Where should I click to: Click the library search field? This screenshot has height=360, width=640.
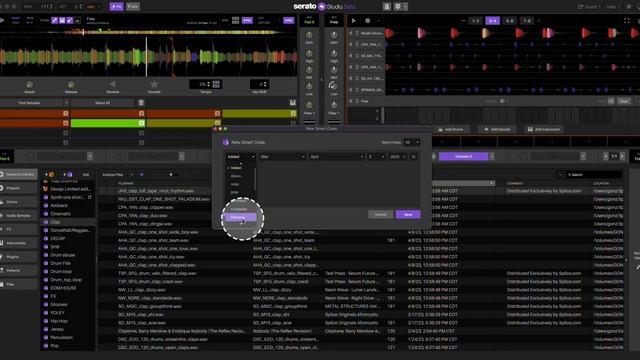[x=593, y=175]
